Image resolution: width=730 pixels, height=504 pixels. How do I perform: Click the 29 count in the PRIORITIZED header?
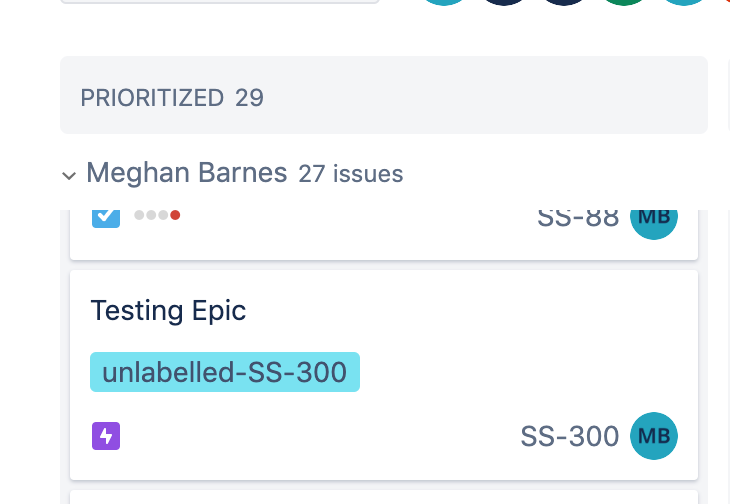click(x=249, y=98)
